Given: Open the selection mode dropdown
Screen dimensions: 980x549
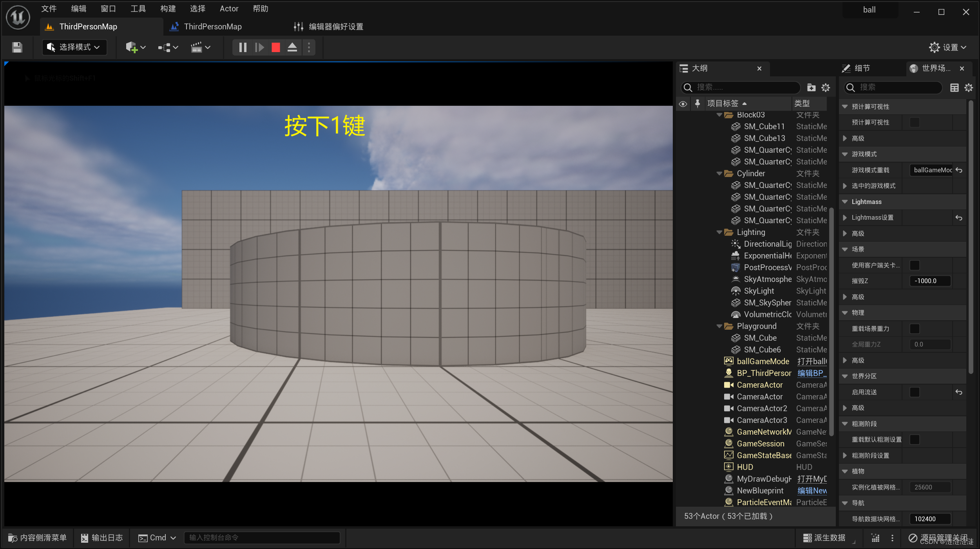Looking at the screenshot, I should 74,47.
